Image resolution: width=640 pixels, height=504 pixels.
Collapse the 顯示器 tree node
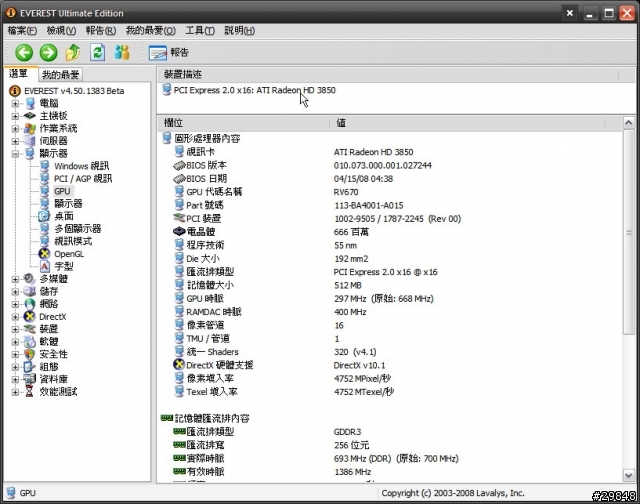15,154
